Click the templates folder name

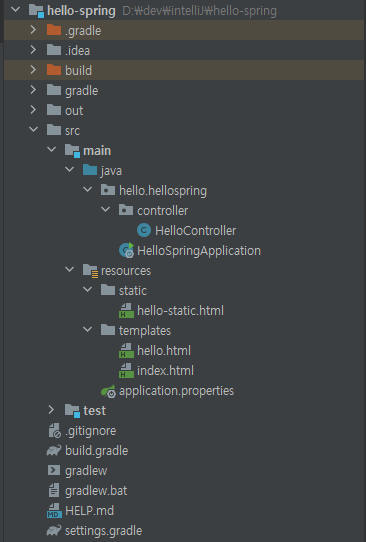pyautogui.click(x=145, y=331)
